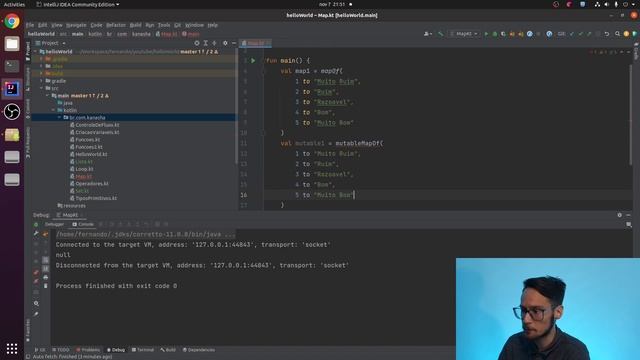This screenshot has width=640, height=360.
Task: Collapse the helloWorld root tree node
Action: click(36, 52)
